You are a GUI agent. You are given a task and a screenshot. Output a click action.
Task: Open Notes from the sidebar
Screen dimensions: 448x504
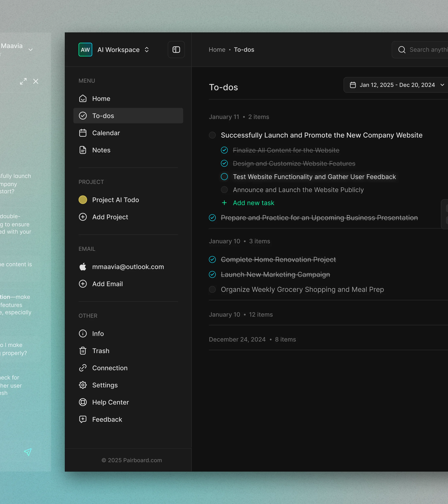tap(128, 150)
